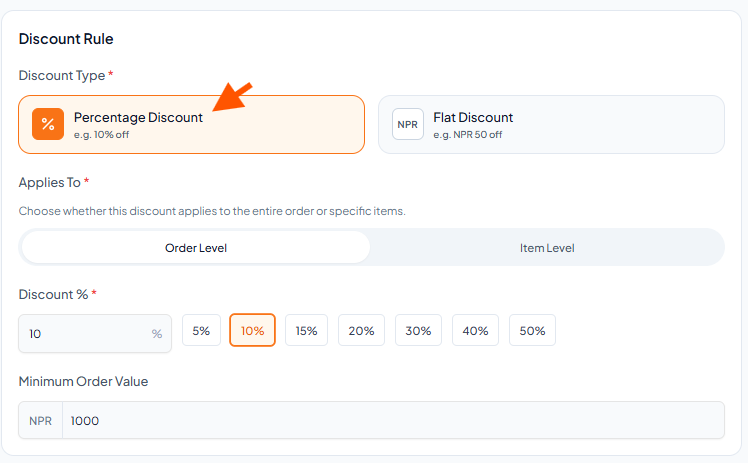The width and height of the screenshot is (748, 463).
Task: Switch to the Order Level tab
Action: (196, 247)
